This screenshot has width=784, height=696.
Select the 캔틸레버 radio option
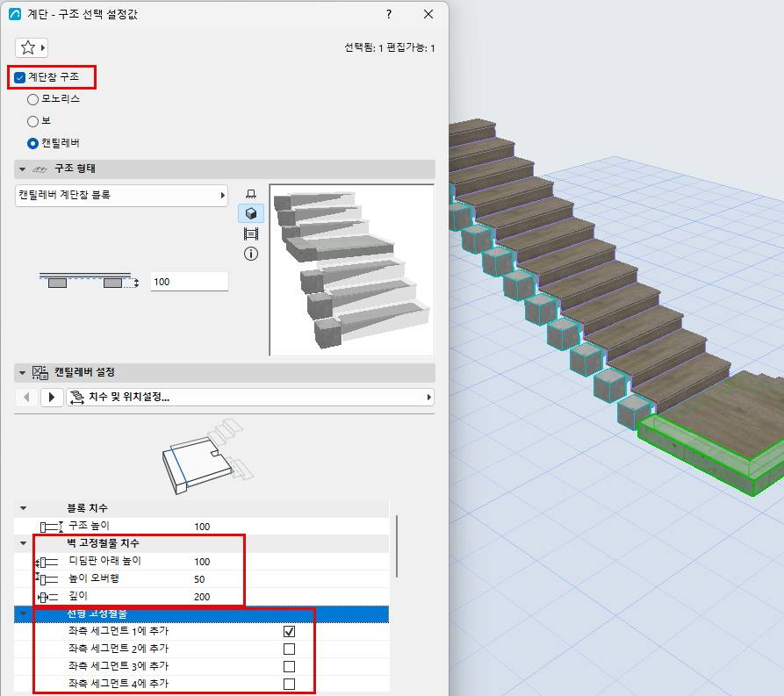pyautogui.click(x=33, y=143)
